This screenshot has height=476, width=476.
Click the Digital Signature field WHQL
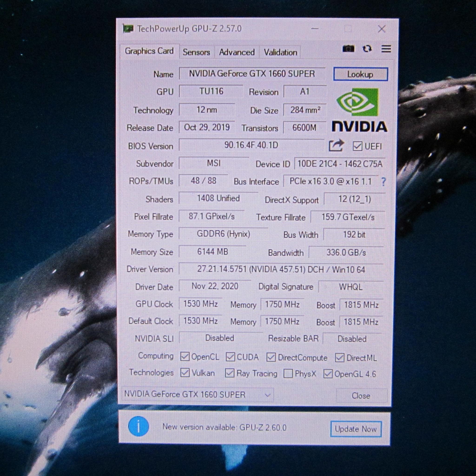click(x=351, y=287)
